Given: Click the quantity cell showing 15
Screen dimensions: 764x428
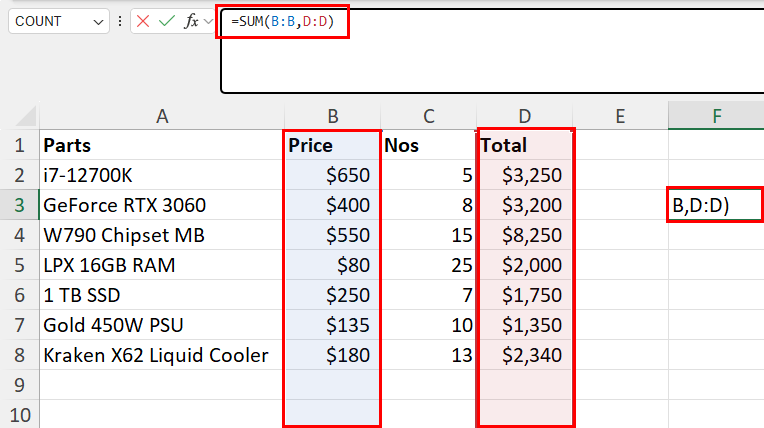Looking at the screenshot, I should point(428,235).
